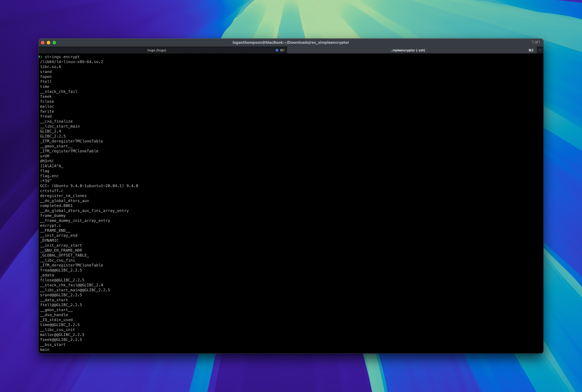Screen dimensions: 582x392
Task: Click the 'deregister_tm_clones' line
Action: point(63,196)
